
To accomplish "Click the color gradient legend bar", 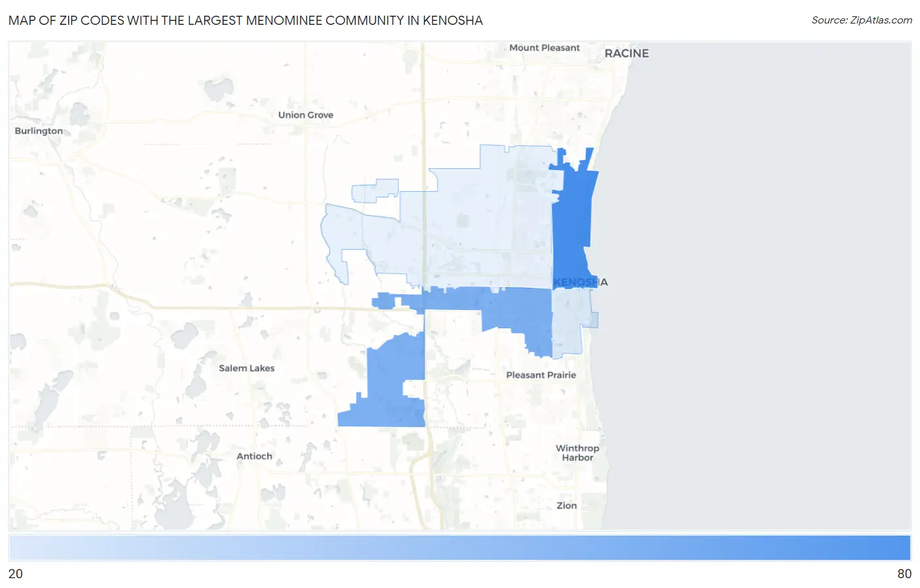I will tap(459, 548).
